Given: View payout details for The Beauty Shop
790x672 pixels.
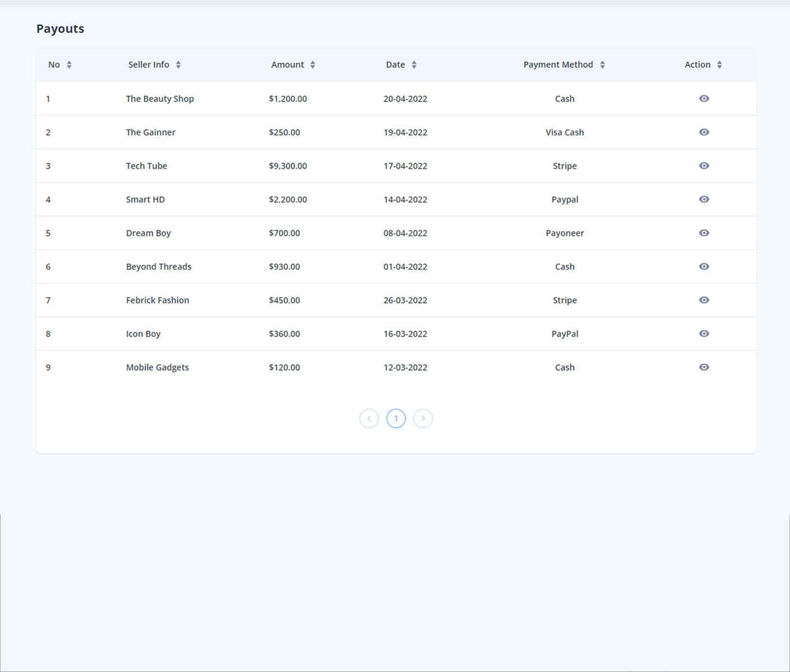Looking at the screenshot, I should [704, 99].
